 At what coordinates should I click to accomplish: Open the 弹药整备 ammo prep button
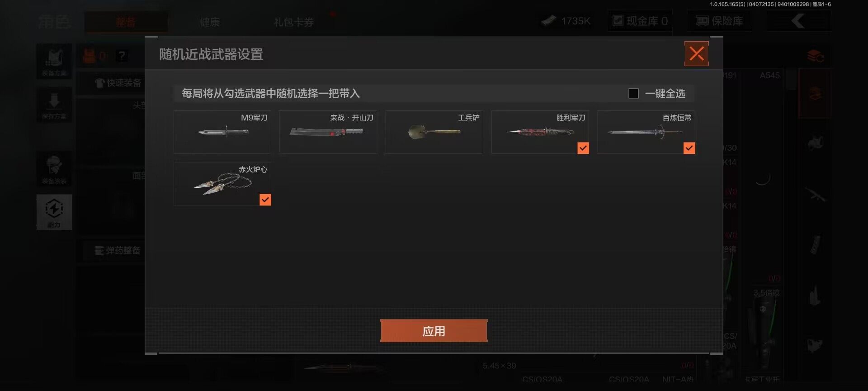coord(118,250)
